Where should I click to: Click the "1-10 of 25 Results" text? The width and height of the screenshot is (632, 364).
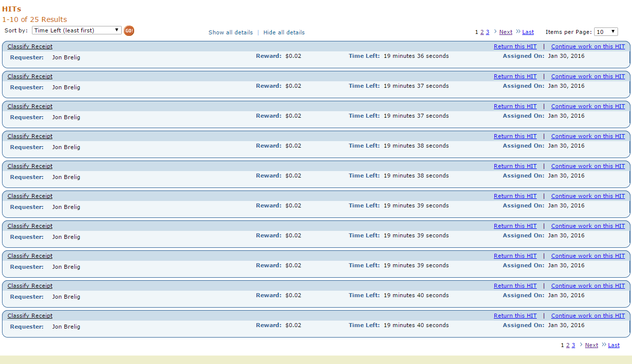(x=34, y=19)
